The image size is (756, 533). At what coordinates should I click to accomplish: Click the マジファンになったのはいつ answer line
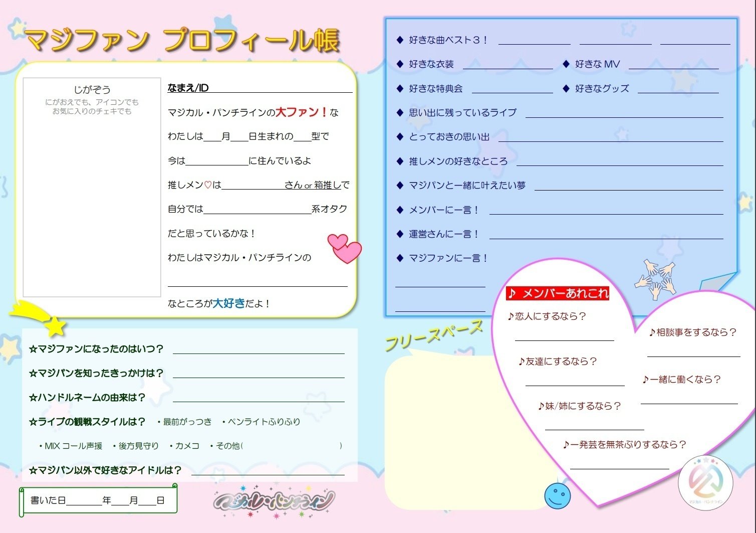[x=259, y=349]
